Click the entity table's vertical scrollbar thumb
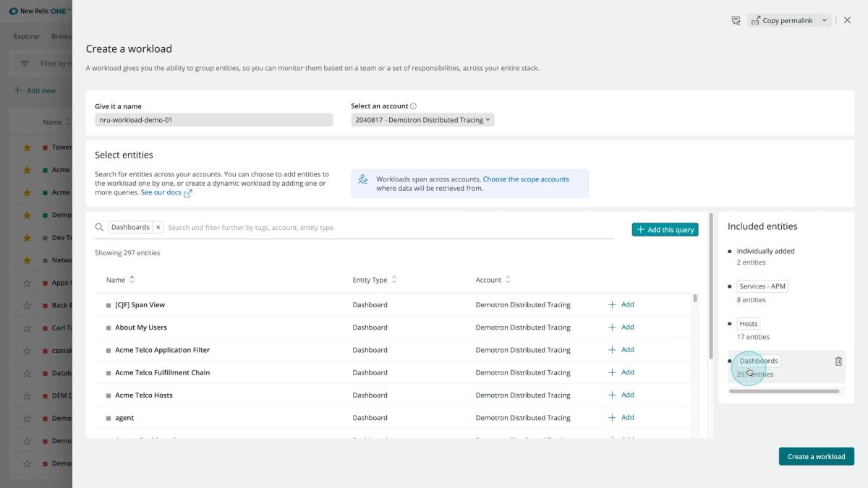The width and height of the screenshot is (868, 488). [695, 298]
